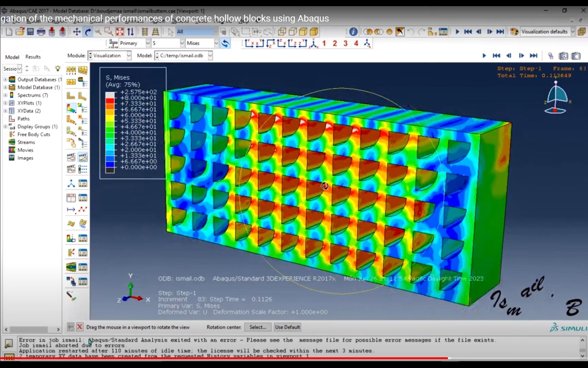The height and width of the screenshot is (368, 588).
Task: Click the Activate View Cut tool
Action: coord(71,238)
